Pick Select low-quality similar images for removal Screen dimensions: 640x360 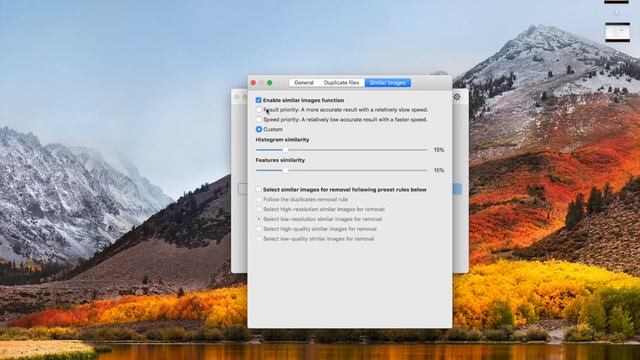[x=259, y=239]
